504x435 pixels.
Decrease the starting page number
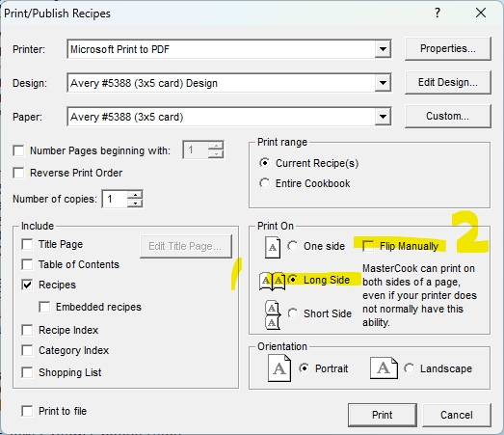coord(216,154)
